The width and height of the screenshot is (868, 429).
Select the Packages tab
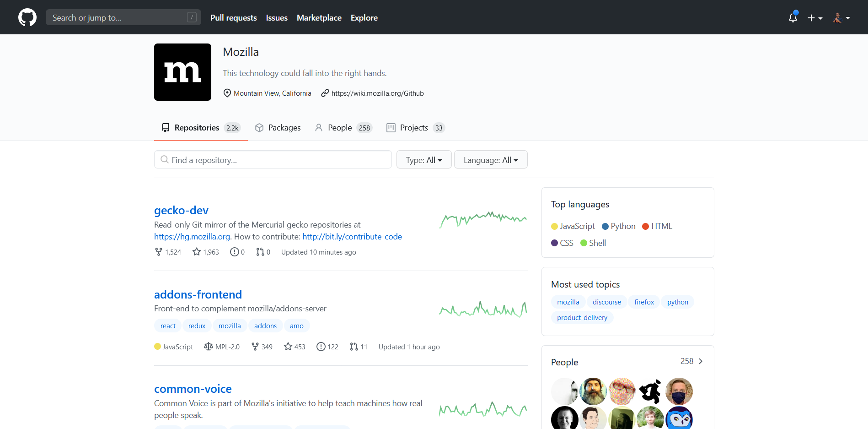tap(278, 128)
